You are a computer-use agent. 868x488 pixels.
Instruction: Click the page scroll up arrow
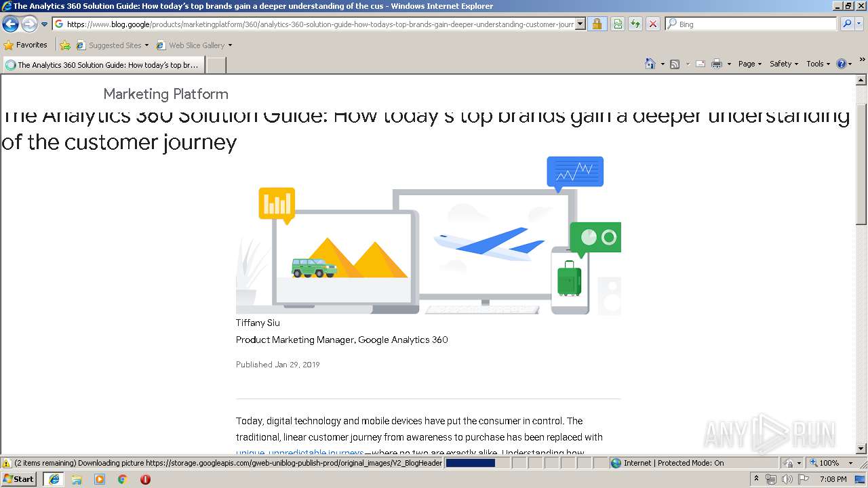[861, 80]
